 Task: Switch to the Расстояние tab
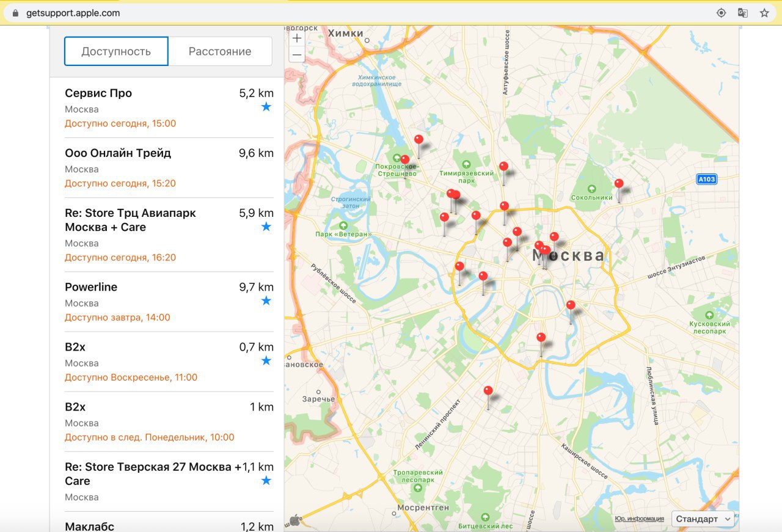(220, 51)
